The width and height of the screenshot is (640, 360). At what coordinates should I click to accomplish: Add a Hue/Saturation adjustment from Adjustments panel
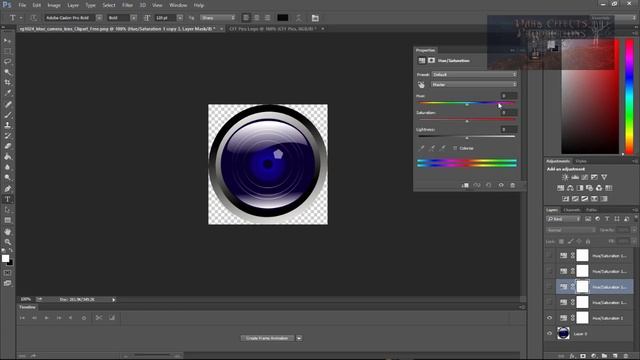tap(560, 188)
